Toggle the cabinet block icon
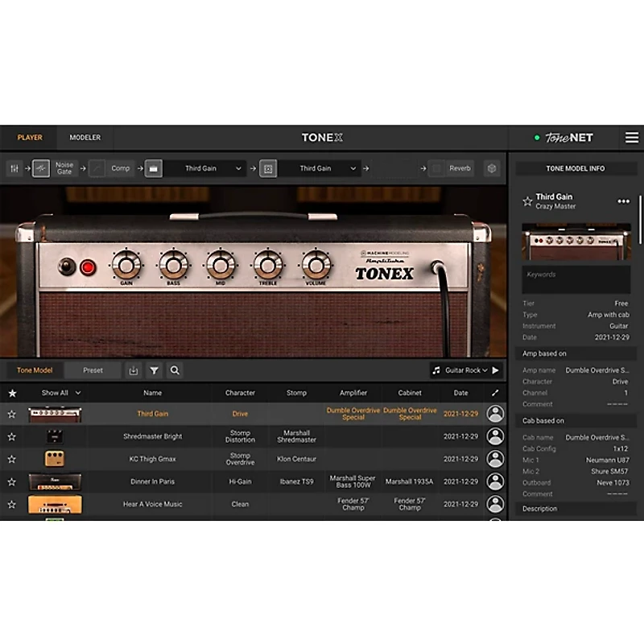 pos(268,168)
